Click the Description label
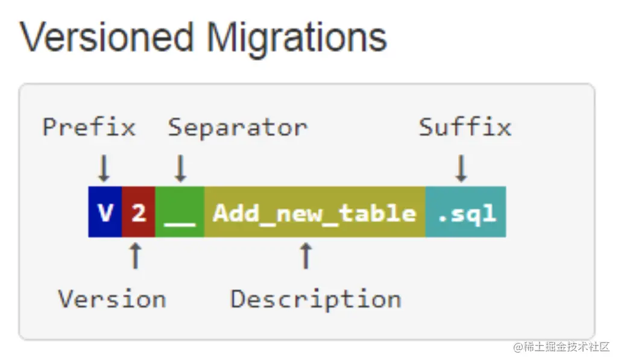Image resolution: width=621 pixels, height=364 pixels. [x=316, y=300]
